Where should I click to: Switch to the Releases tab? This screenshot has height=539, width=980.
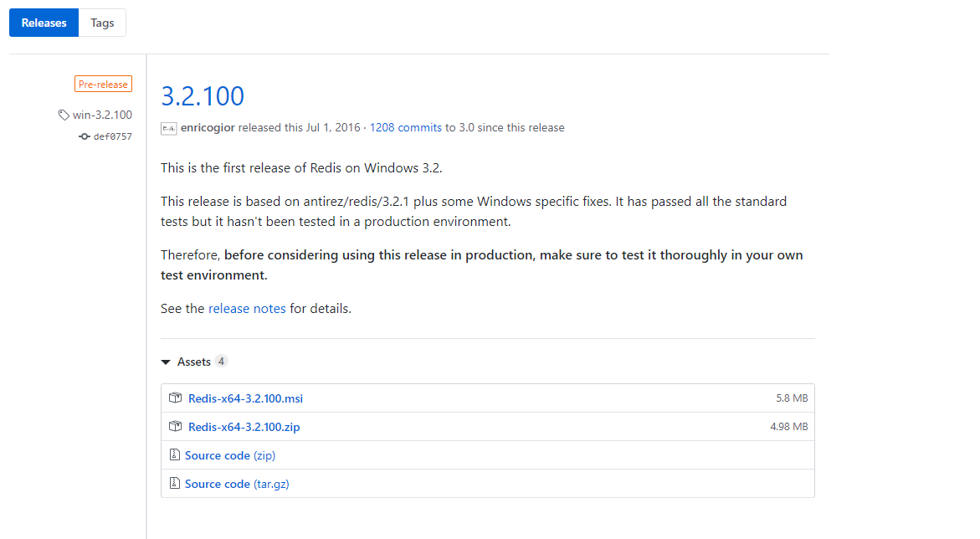click(x=44, y=23)
